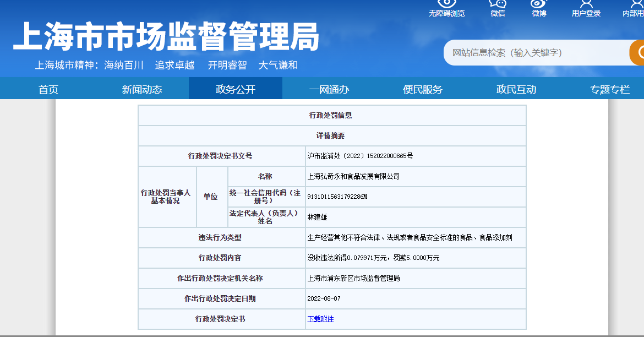Image resolution: width=644 pixels, height=337 pixels.
Task: Select the company name 上海弘奇永和食品发展有限公司
Action: [x=353, y=176]
